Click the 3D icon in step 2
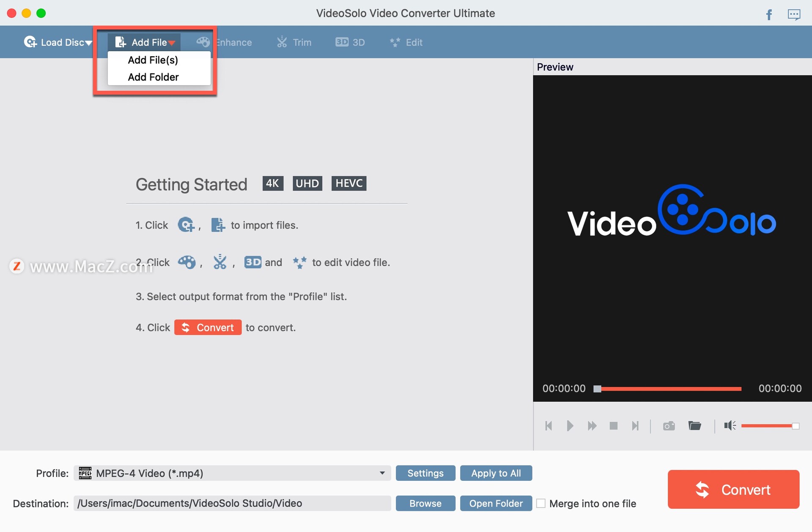The width and height of the screenshot is (812, 532). pos(252,262)
